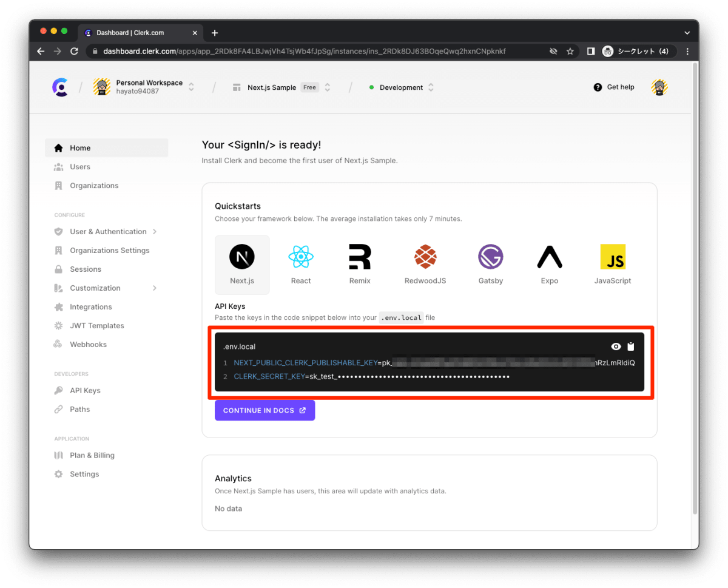Open Chrome three-dot menu

[687, 52]
